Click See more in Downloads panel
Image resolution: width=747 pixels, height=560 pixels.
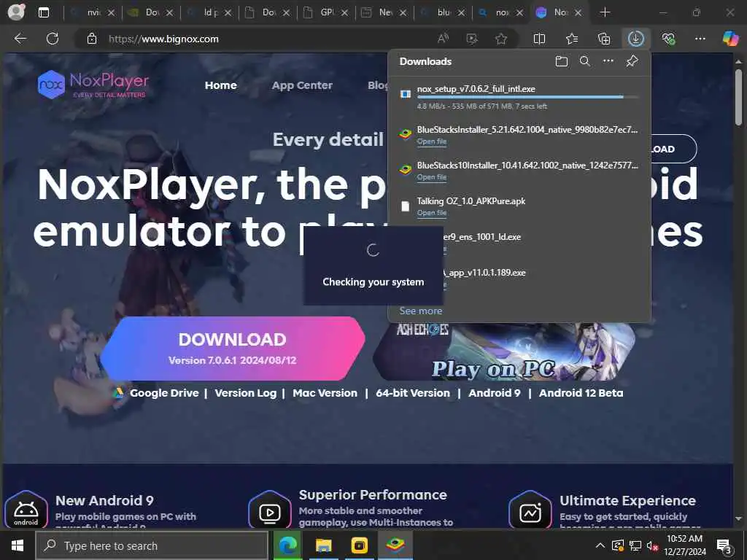[x=421, y=311]
